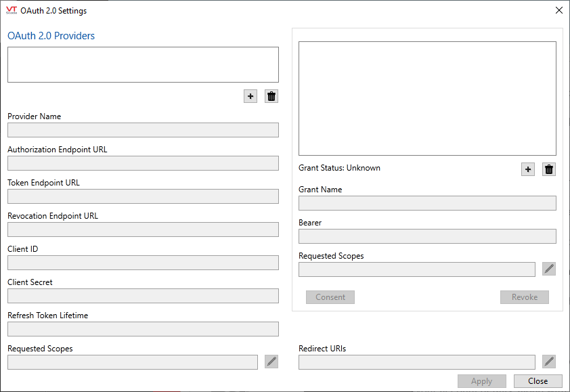Click the Close button at bottom
Viewport: 570px width, 392px height.
tap(538, 381)
